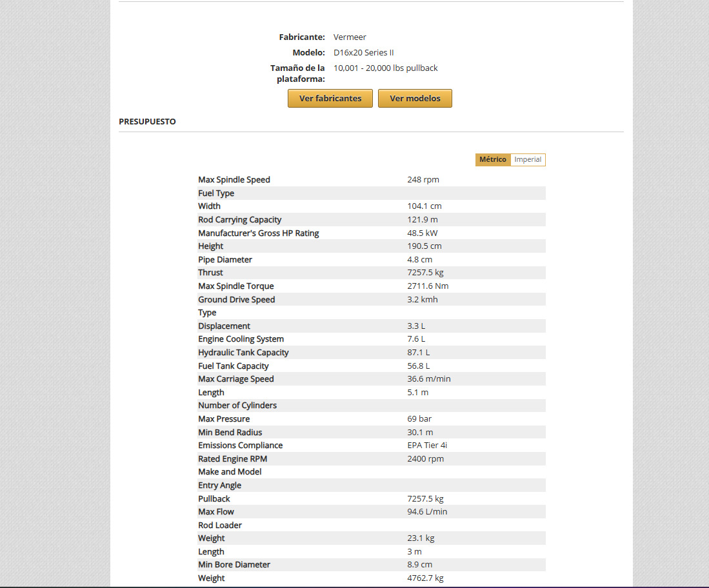Select the 3 m length value
Screen dimensions: 709x588
click(414, 552)
